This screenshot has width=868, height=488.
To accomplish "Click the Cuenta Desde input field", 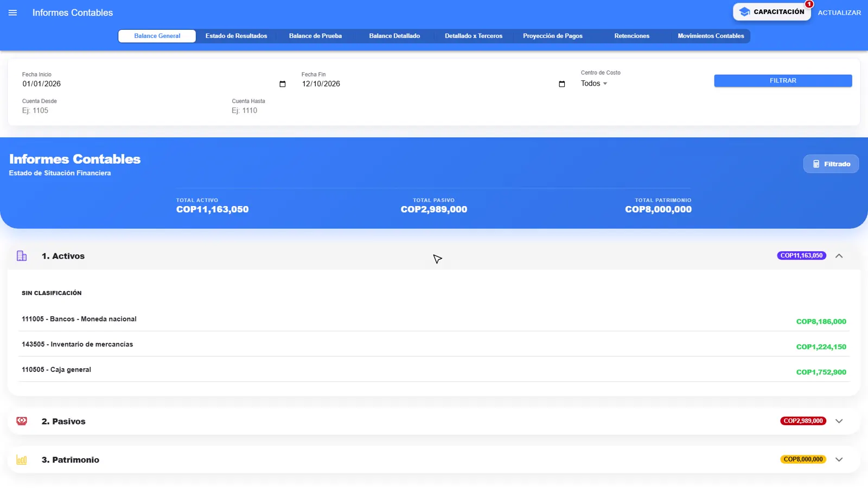I will click(122, 111).
